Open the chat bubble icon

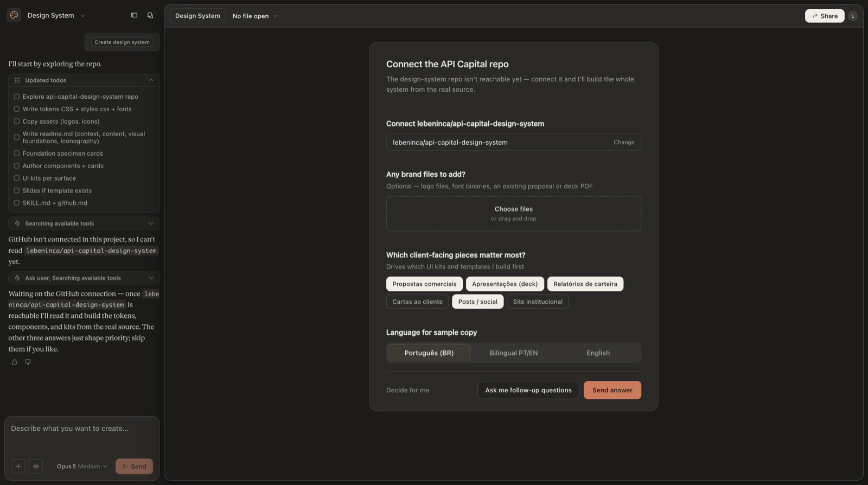[x=150, y=15]
